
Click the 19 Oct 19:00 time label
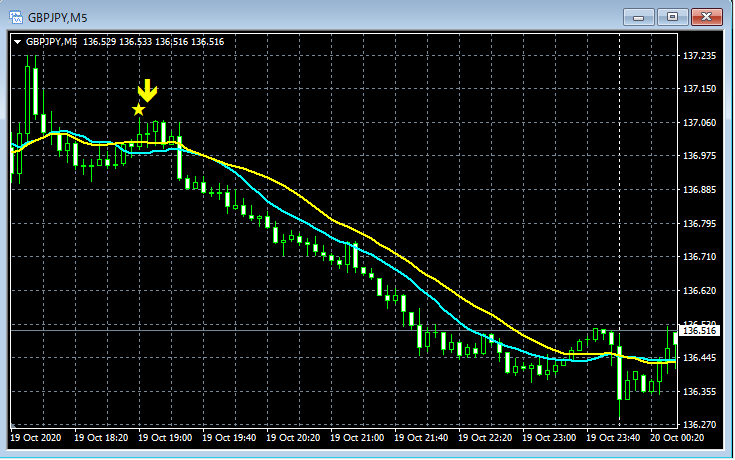[165, 437]
